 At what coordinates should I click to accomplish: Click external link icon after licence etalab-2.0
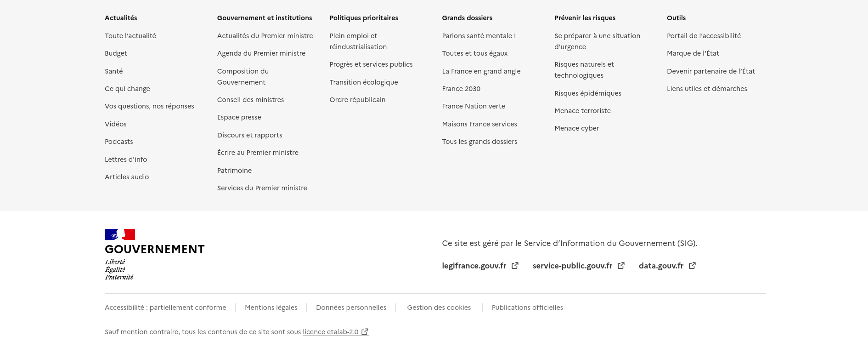pos(365,332)
